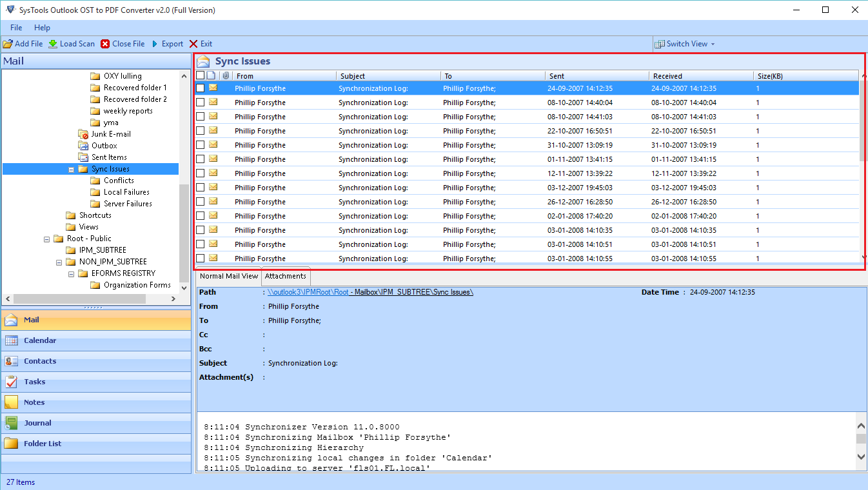Image resolution: width=868 pixels, height=490 pixels.
Task: Click the Shortcuts folder icon
Action: pyautogui.click(x=71, y=215)
